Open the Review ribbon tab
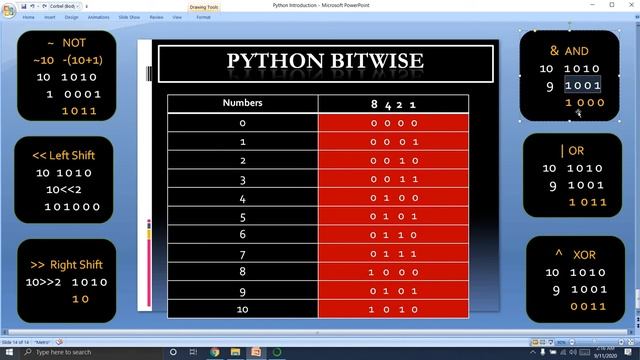 [156, 17]
